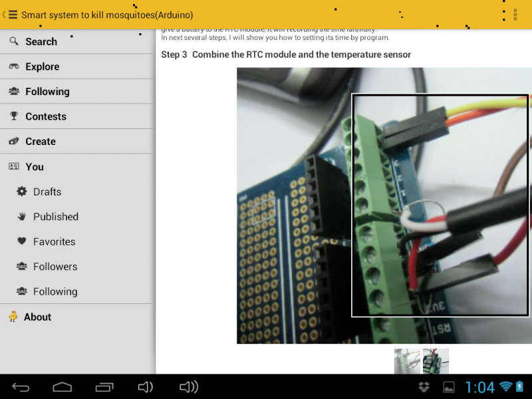Open the recent apps button
Screen dimensions: 532x399
pyautogui.click(x=104, y=387)
